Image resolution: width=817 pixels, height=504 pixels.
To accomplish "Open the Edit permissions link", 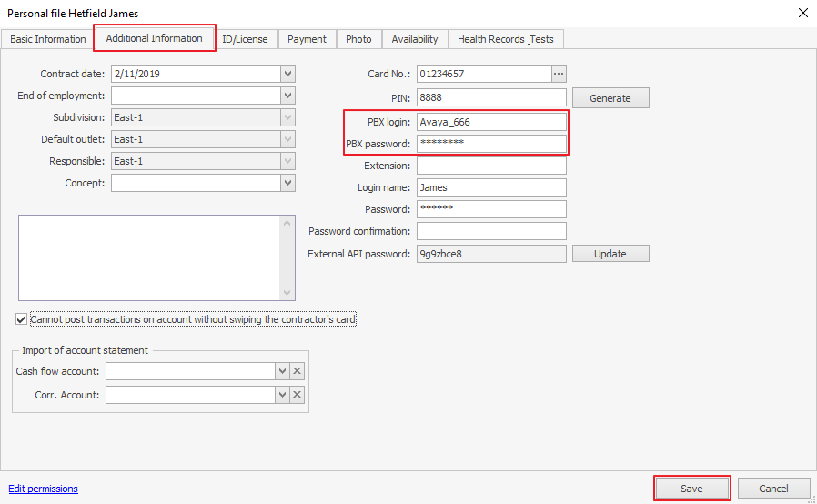I will pos(43,489).
